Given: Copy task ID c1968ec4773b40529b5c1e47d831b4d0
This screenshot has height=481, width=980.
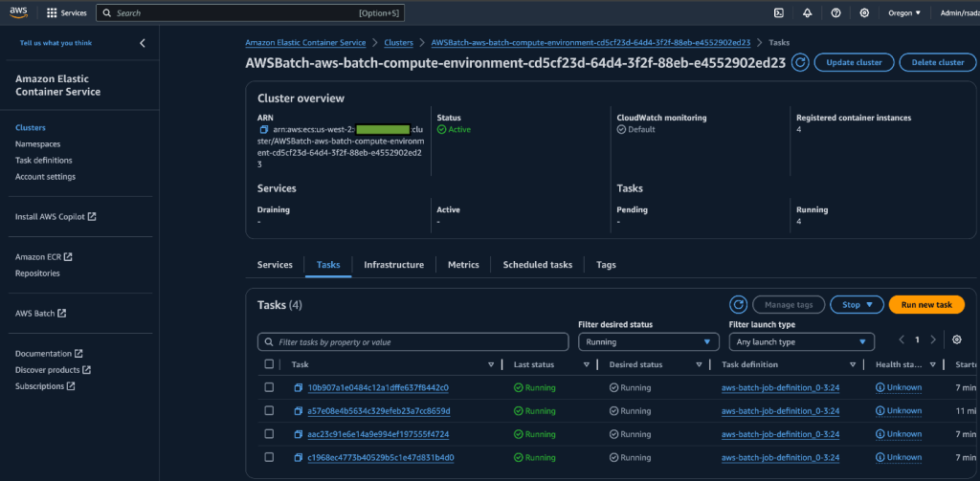Looking at the screenshot, I should click(x=299, y=457).
